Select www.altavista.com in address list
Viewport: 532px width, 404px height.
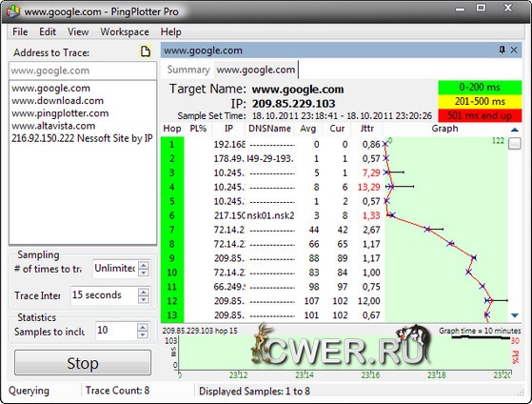[53, 126]
